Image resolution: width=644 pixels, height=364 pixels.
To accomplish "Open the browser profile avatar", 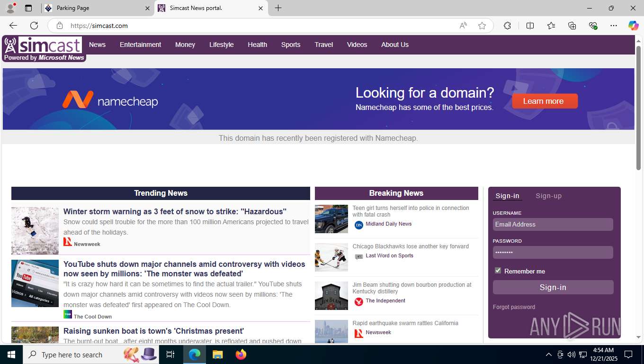I will click(10, 8).
